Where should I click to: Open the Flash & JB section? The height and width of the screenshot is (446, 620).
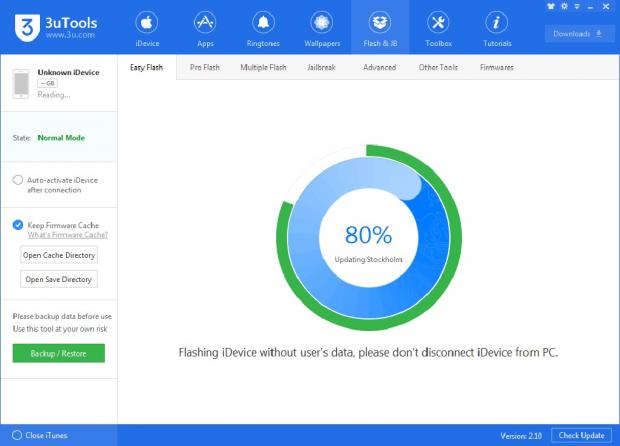380,29
